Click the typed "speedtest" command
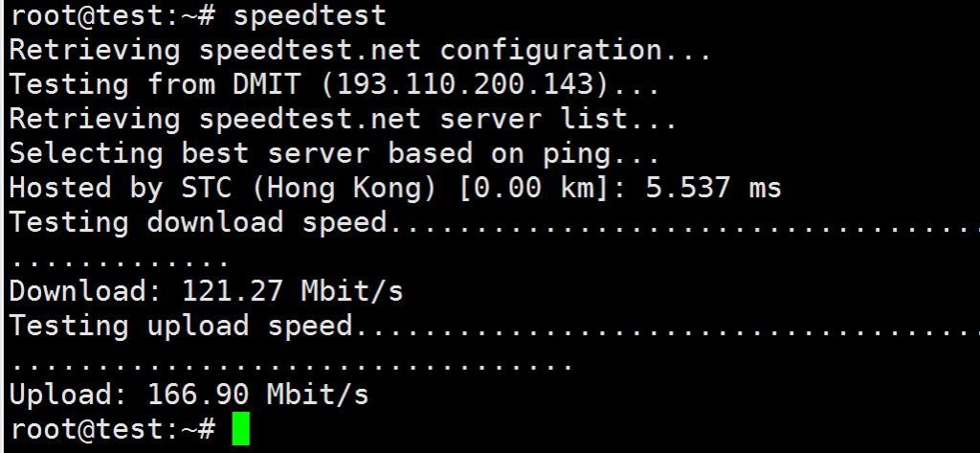Image resolution: width=980 pixels, height=453 pixels. point(309,15)
